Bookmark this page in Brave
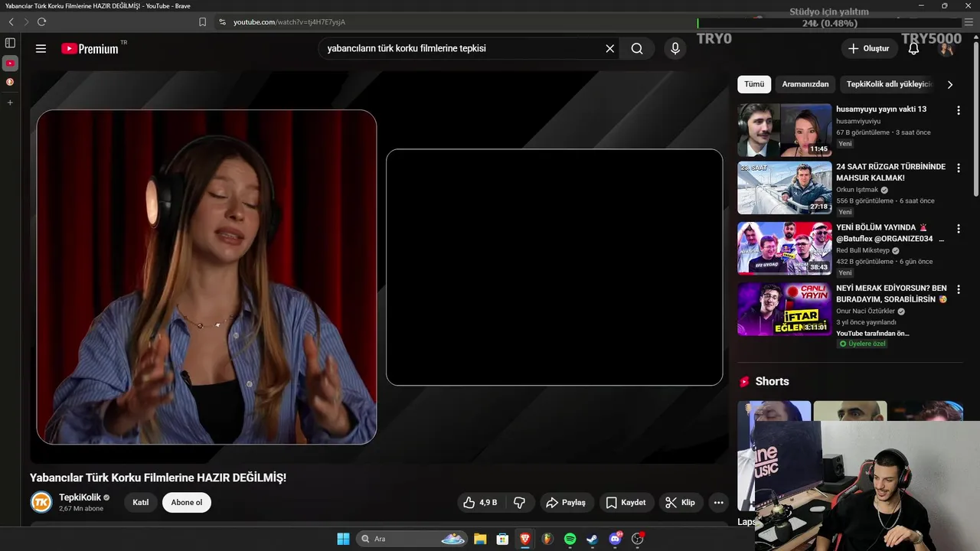This screenshot has height=551, width=980. (x=202, y=22)
